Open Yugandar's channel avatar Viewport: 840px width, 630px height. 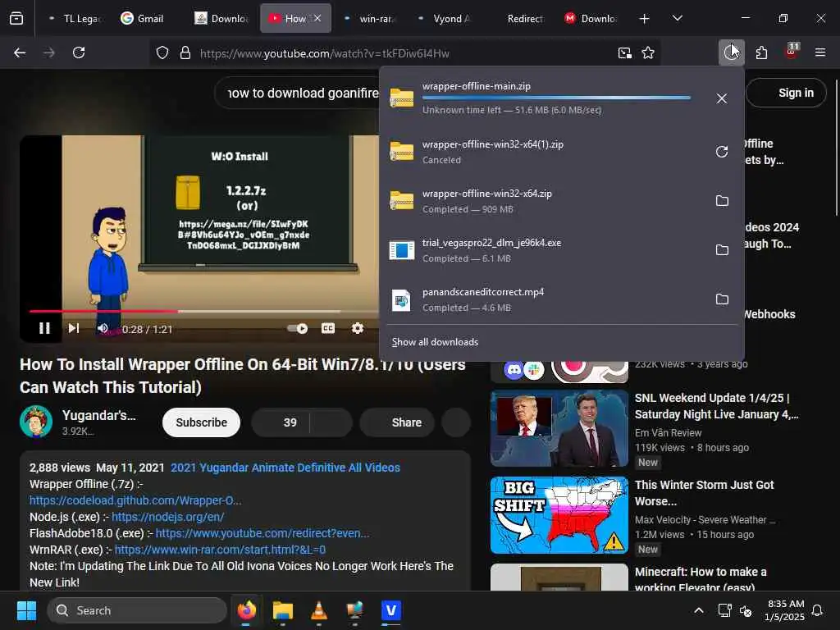click(36, 422)
